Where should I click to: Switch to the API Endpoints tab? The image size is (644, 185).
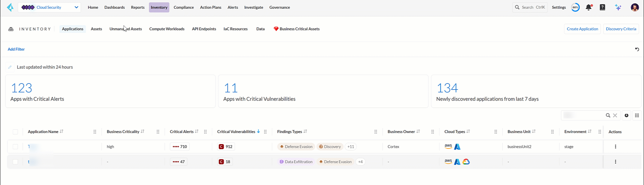click(204, 29)
